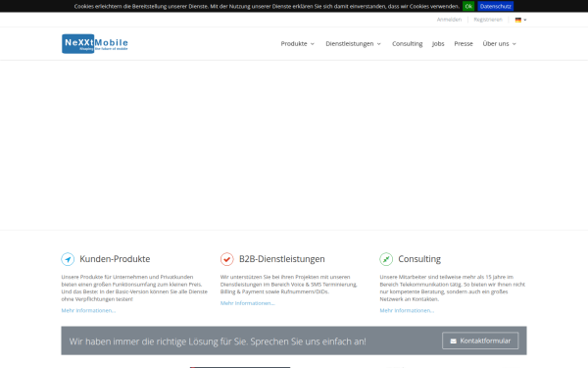Click the Kunden-Produkte arrow icon

click(68, 259)
